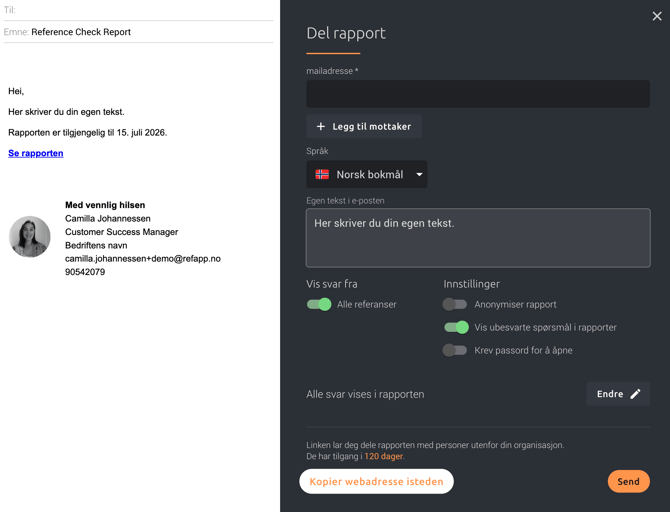Enable Anonymiser rapport toggle
The image size is (670, 512).
455,304
